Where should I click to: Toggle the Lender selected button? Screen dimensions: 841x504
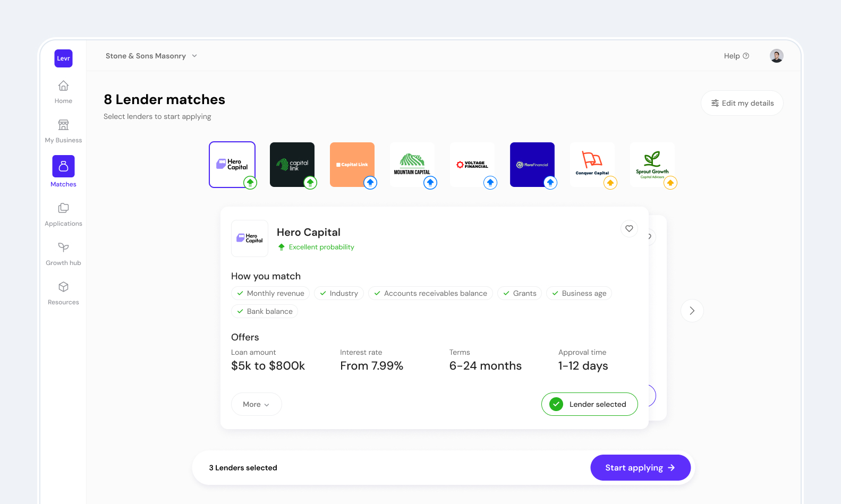pos(590,404)
